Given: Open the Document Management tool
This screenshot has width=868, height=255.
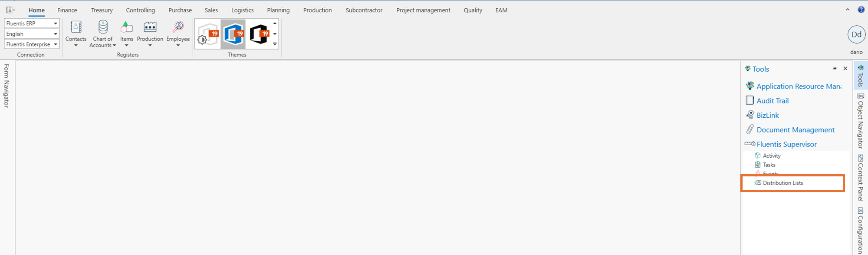Looking at the screenshot, I should (795, 130).
